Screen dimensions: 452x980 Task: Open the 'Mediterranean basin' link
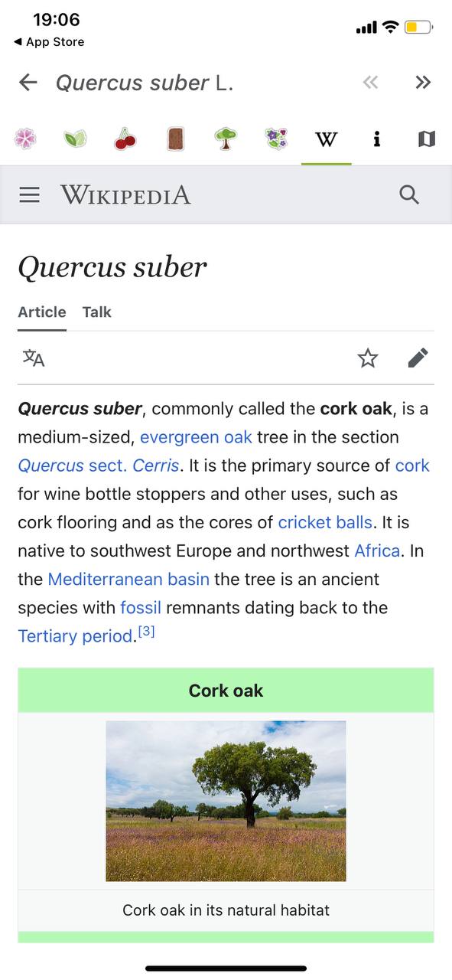pyautogui.click(x=128, y=579)
